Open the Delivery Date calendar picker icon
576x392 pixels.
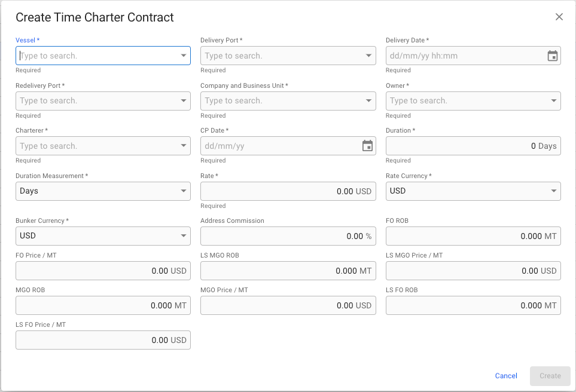[553, 56]
